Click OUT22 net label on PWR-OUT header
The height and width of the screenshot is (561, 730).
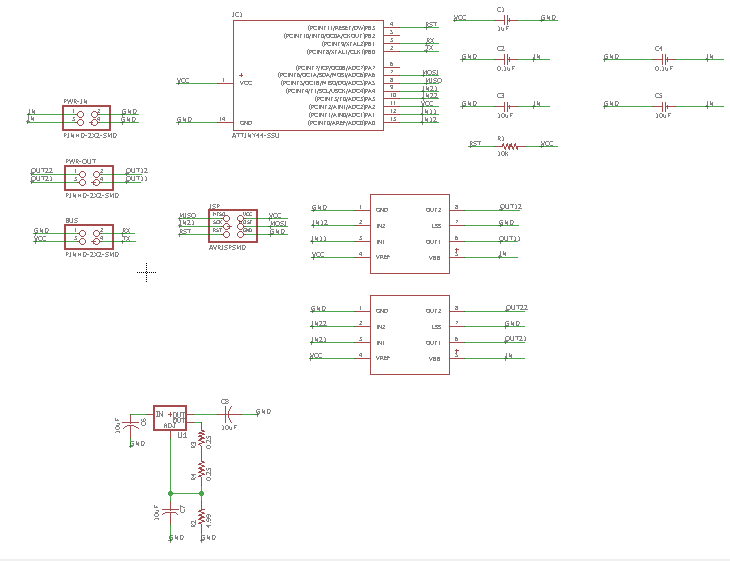coord(41,171)
